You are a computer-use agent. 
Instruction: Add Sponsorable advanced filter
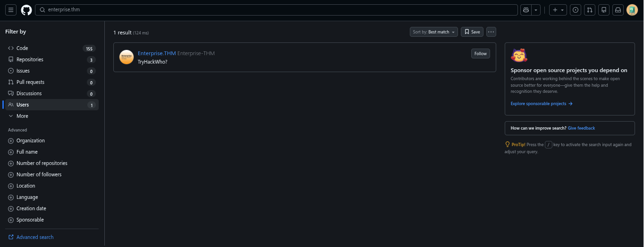(x=51, y=220)
